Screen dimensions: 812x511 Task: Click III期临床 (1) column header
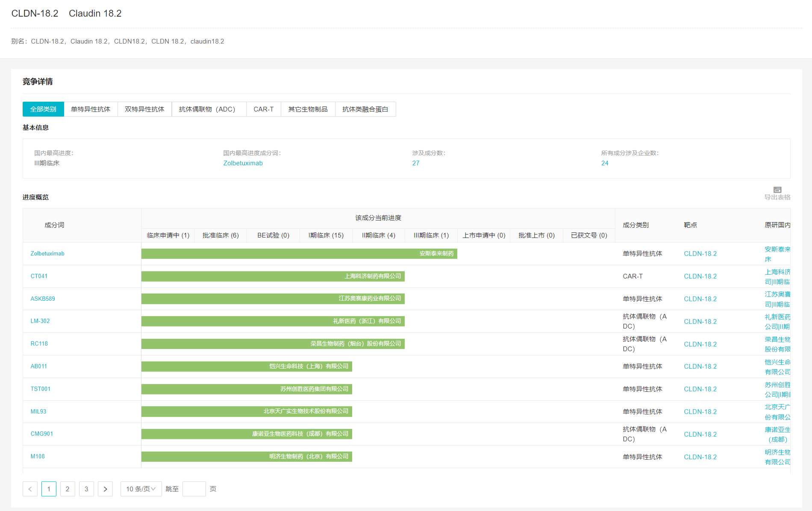coord(431,235)
